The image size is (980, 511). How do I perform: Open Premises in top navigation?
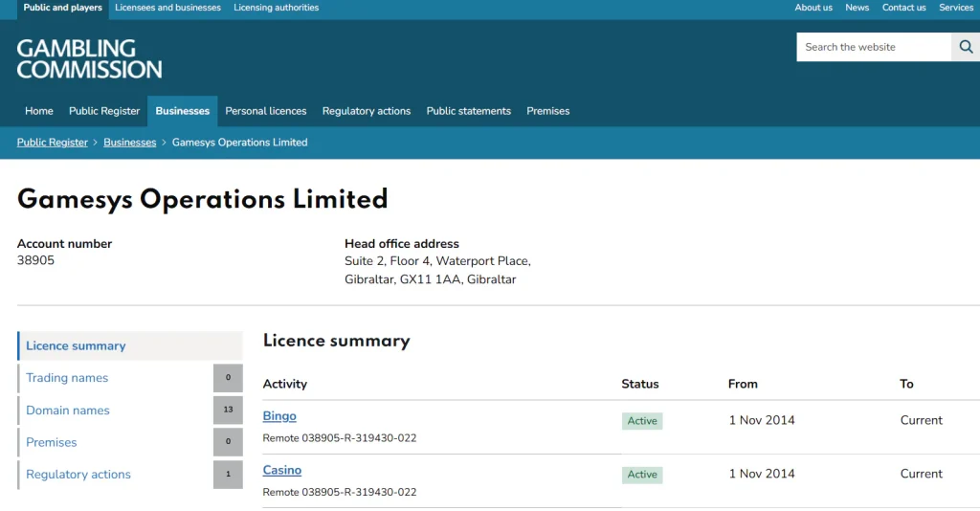point(548,111)
